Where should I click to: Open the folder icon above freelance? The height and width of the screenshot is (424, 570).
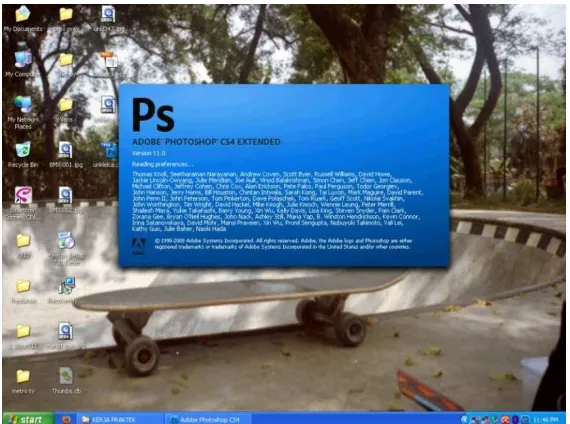[23, 245]
